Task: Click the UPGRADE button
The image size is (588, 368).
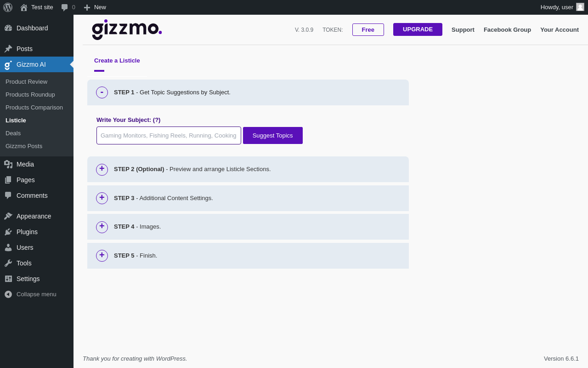Action: [418, 29]
